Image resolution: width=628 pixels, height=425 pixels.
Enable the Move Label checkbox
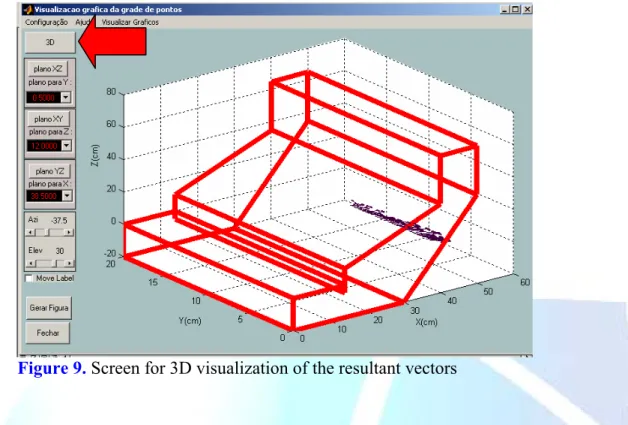(x=29, y=278)
